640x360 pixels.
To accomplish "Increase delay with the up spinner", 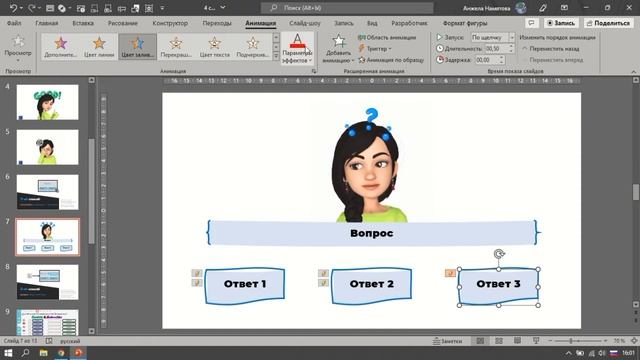I will click(x=501, y=58).
